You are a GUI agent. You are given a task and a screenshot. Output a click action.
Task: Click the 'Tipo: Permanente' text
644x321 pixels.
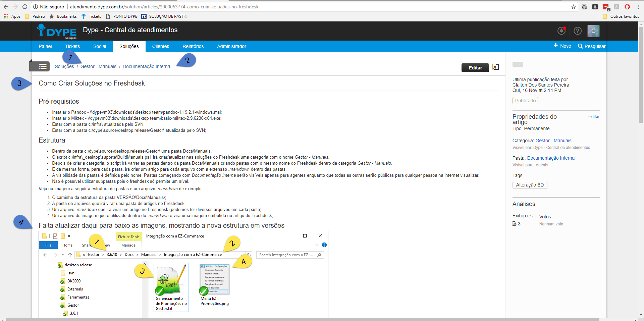click(x=531, y=128)
